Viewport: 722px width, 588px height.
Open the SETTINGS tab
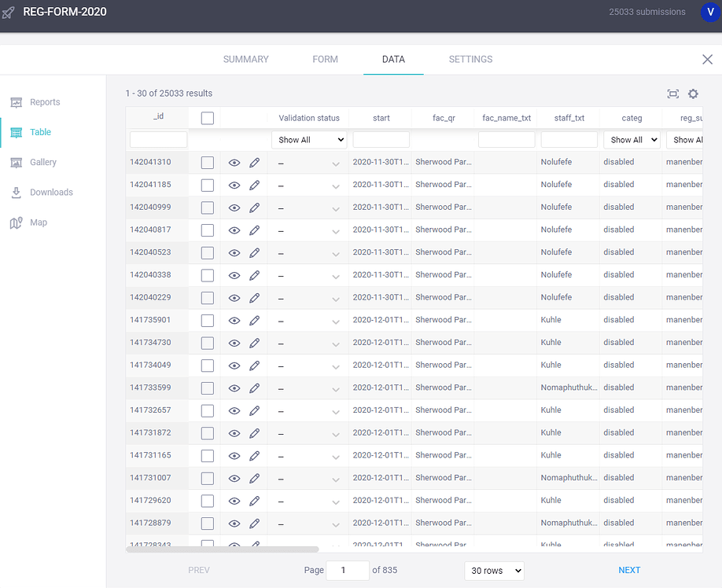click(470, 59)
